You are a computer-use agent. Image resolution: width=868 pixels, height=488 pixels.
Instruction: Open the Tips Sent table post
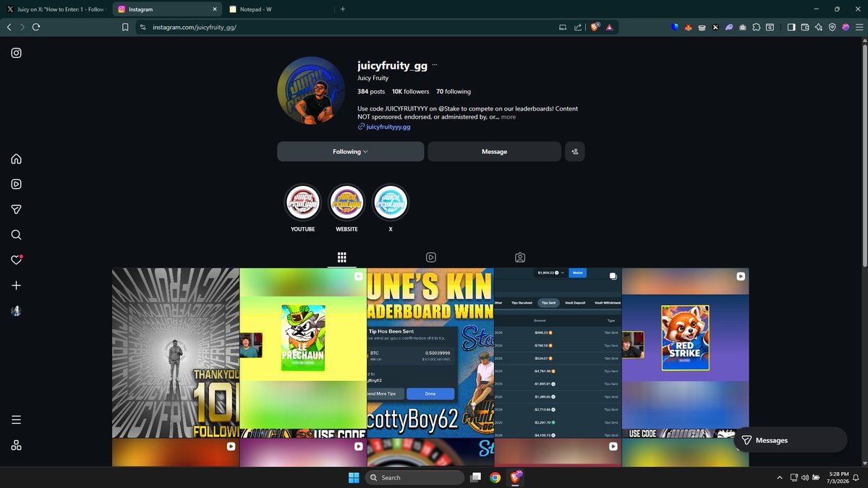tap(558, 353)
